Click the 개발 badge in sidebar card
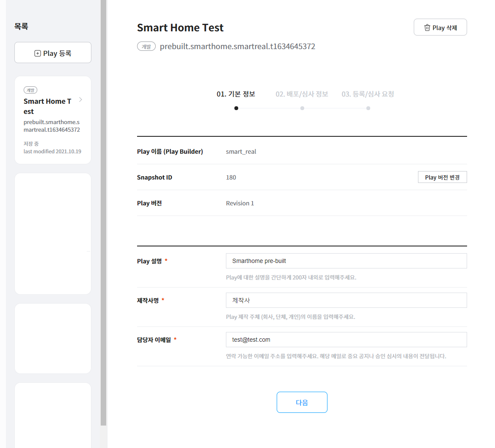The height and width of the screenshot is (448, 495). click(30, 90)
